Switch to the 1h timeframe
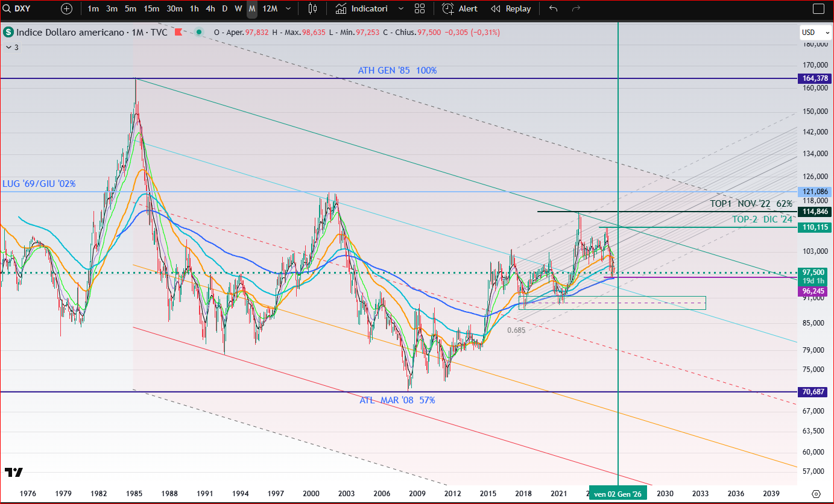834x504 pixels. point(194,8)
